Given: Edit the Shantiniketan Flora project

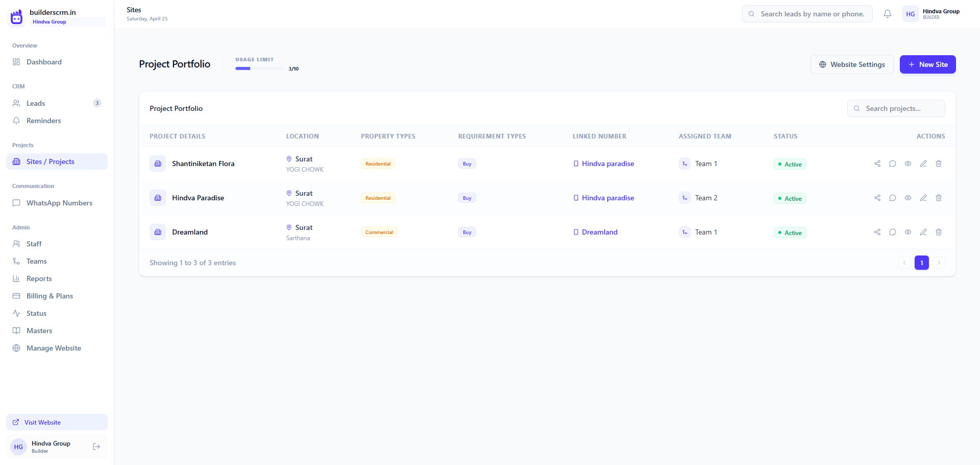Looking at the screenshot, I should tap(923, 164).
